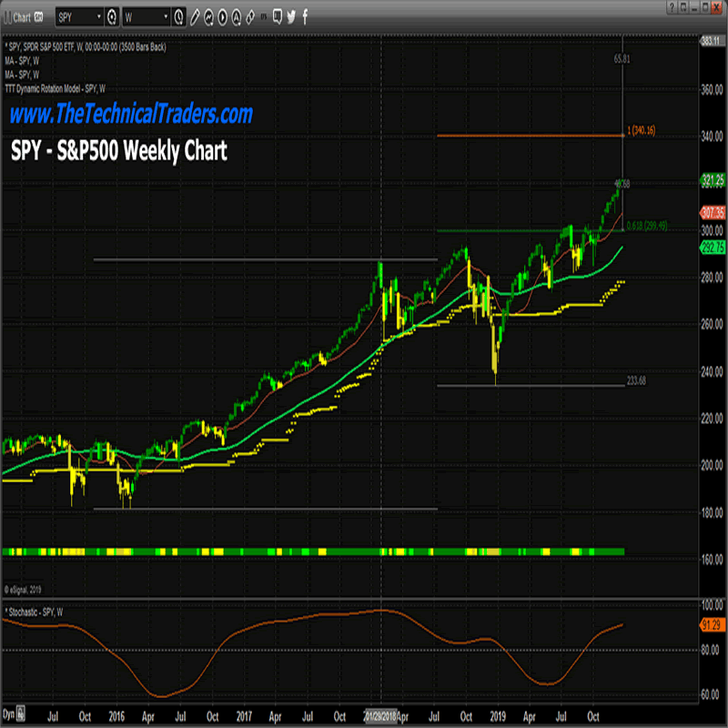Click the bar replay play icon
This screenshot has width=728, height=728.
coord(223,17)
